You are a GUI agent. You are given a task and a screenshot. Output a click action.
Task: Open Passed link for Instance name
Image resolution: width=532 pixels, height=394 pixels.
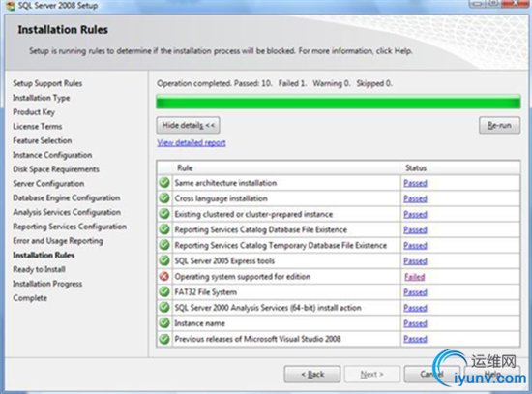415,323
